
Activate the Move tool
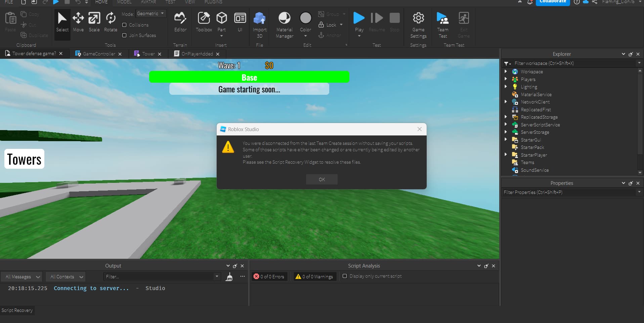coord(78,22)
